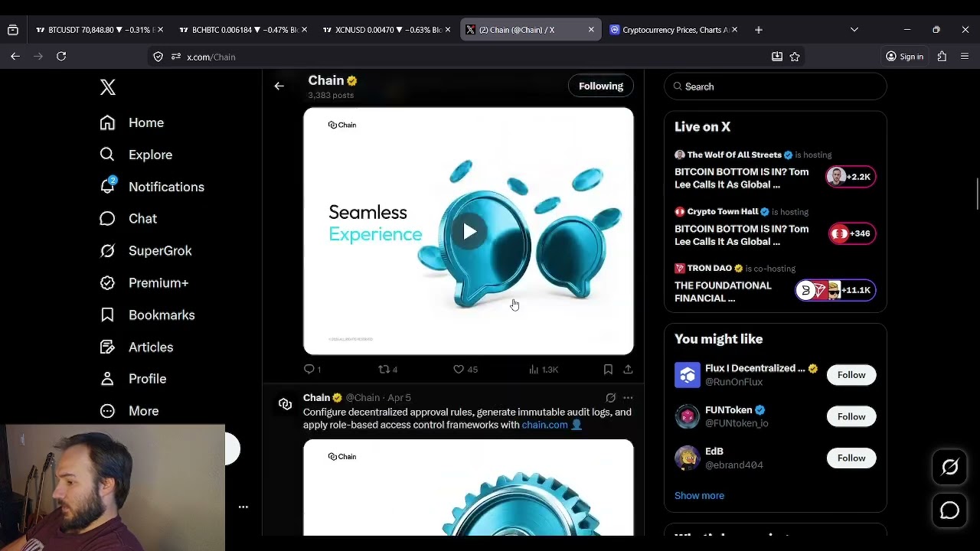This screenshot has height=551, width=980.
Task: Follow the FUNToken account
Action: click(851, 416)
